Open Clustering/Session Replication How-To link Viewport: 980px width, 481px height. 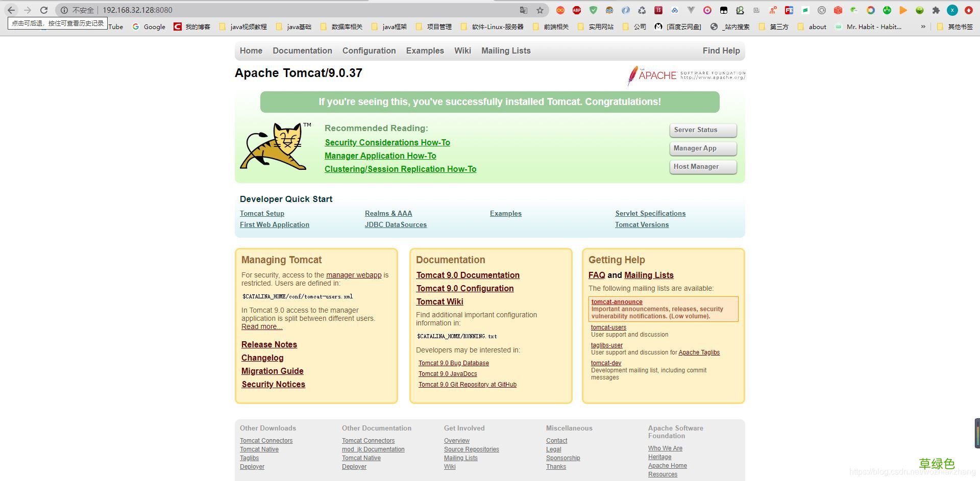pos(400,169)
